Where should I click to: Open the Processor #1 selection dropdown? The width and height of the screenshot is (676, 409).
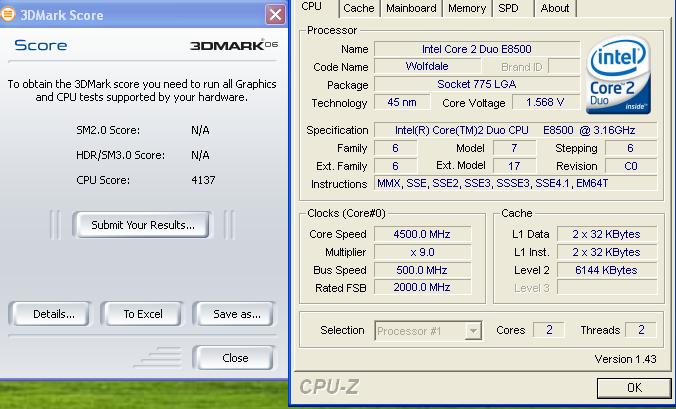point(428,331)
